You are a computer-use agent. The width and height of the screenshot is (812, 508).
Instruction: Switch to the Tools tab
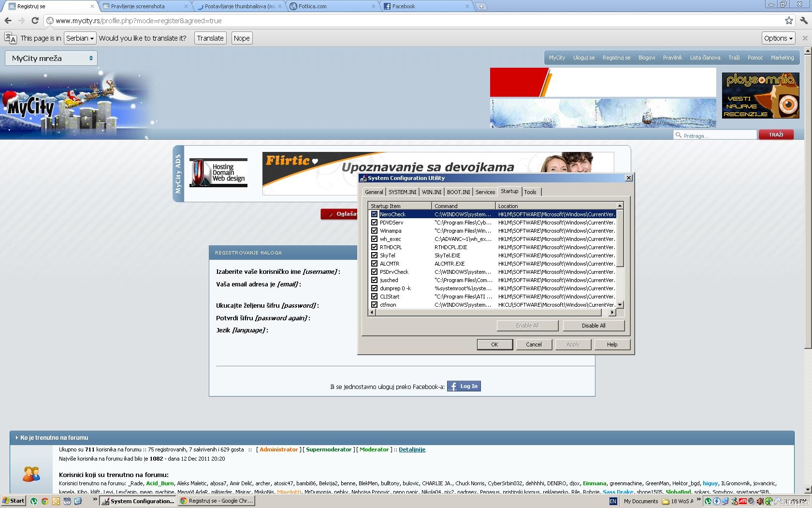point(530,192)
